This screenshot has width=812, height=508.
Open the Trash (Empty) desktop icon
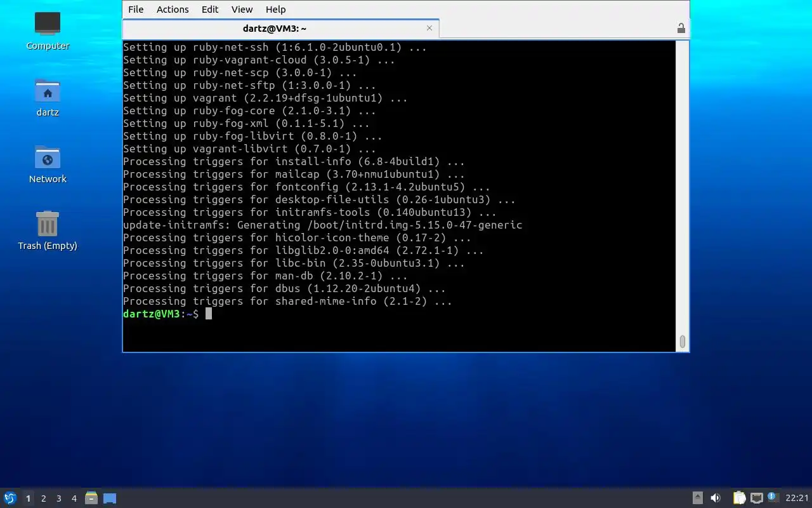[x=48, y=231]
